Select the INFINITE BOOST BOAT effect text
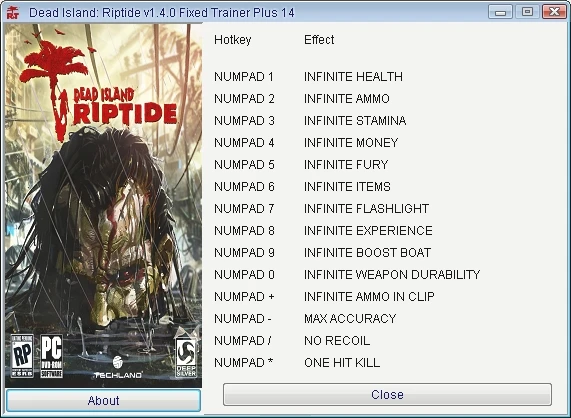571x418 pixels. 367,253
